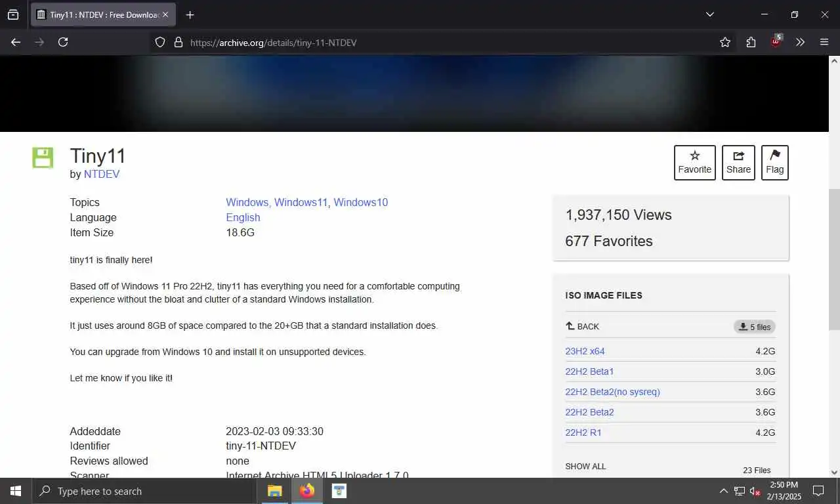
Task: Click the tracking protection shield icon
Action: [x=160, y=42]
